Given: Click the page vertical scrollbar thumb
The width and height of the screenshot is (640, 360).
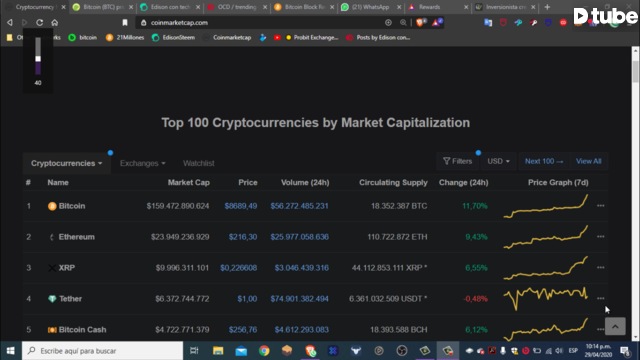Looking at the screenshot, I should 635,72.
